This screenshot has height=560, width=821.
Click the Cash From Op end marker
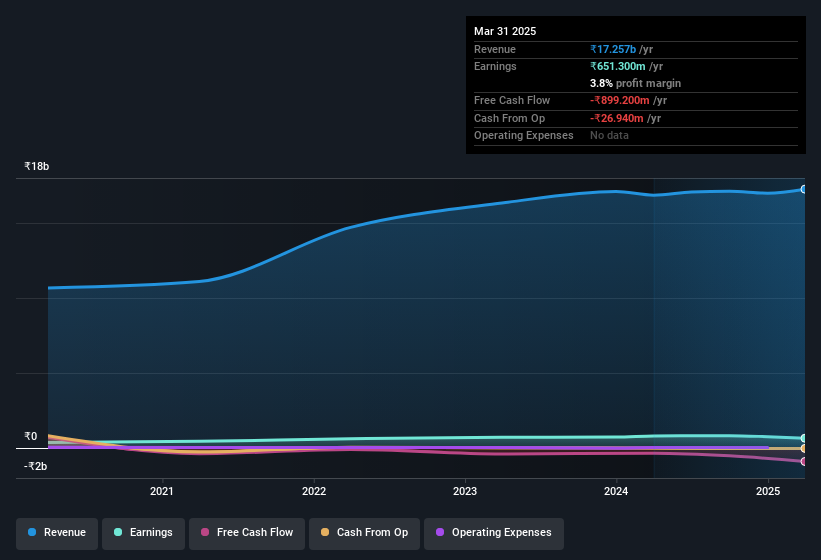(x=804, y=449)
